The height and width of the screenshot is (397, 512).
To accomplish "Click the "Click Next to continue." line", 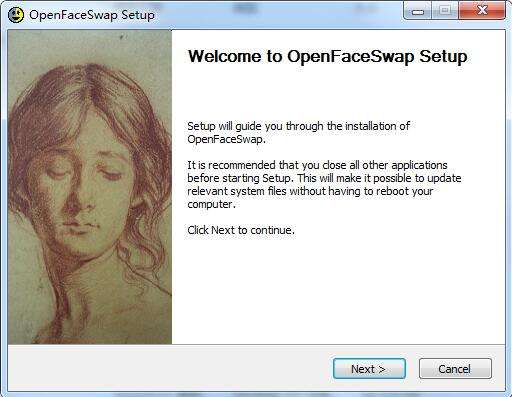I will point(241,230).
